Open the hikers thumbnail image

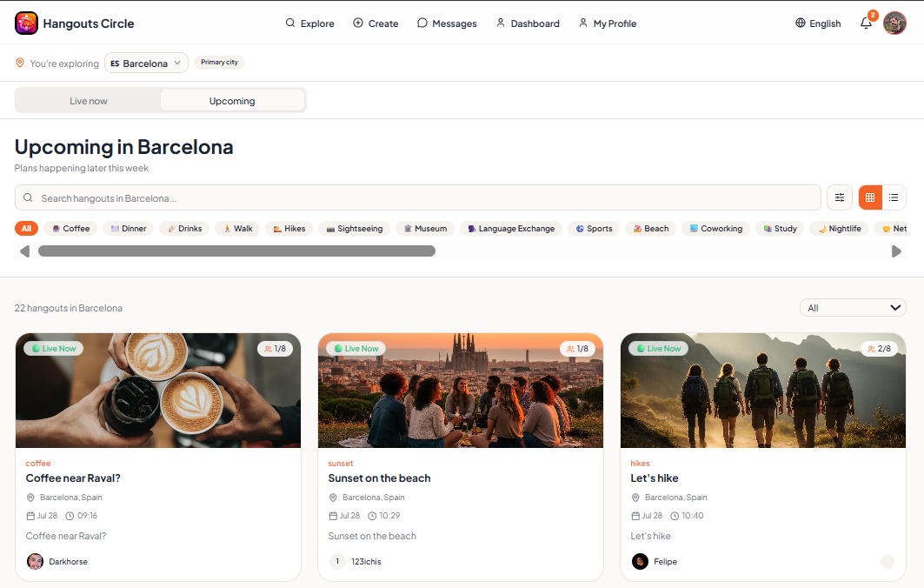763,391
